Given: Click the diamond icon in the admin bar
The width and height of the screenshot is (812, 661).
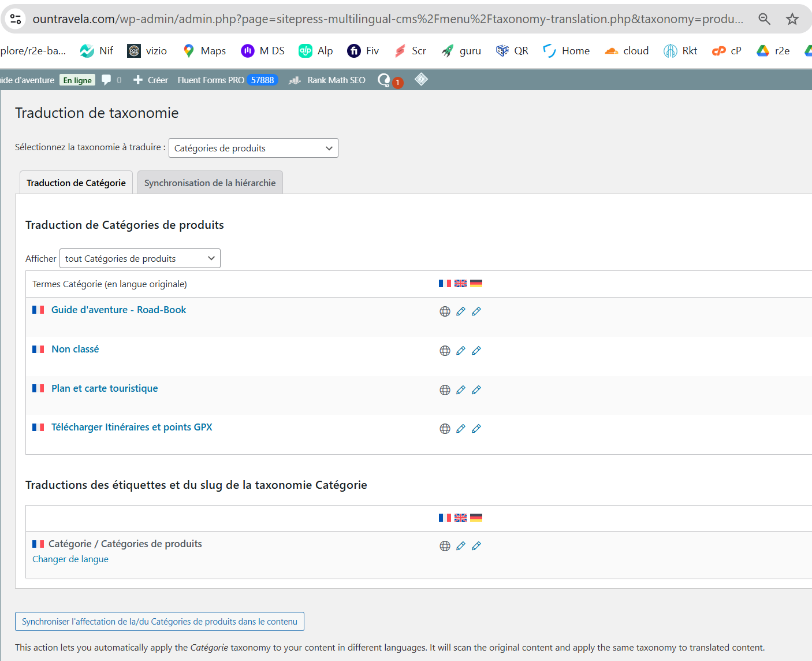Looking at the screenshot, I should click(421, 79).
